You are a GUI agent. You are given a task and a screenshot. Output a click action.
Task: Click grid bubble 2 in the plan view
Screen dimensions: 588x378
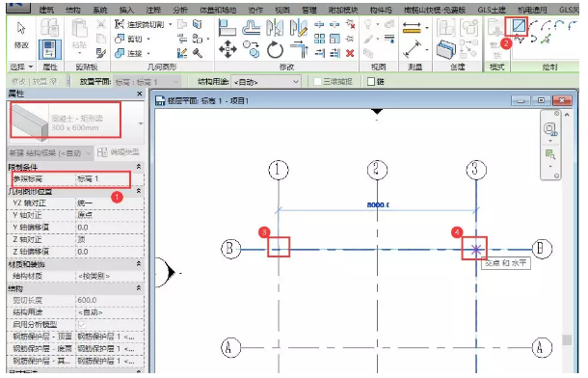(x=377, y=170)
